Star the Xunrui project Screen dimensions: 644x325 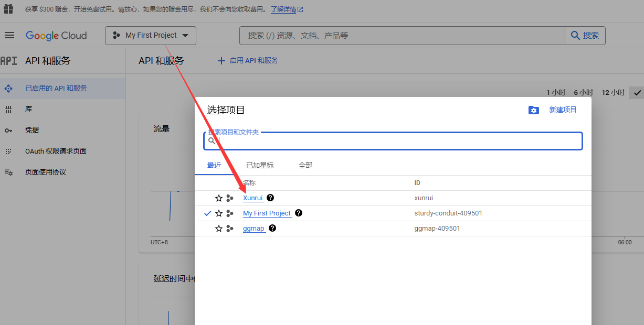(219, 198)
